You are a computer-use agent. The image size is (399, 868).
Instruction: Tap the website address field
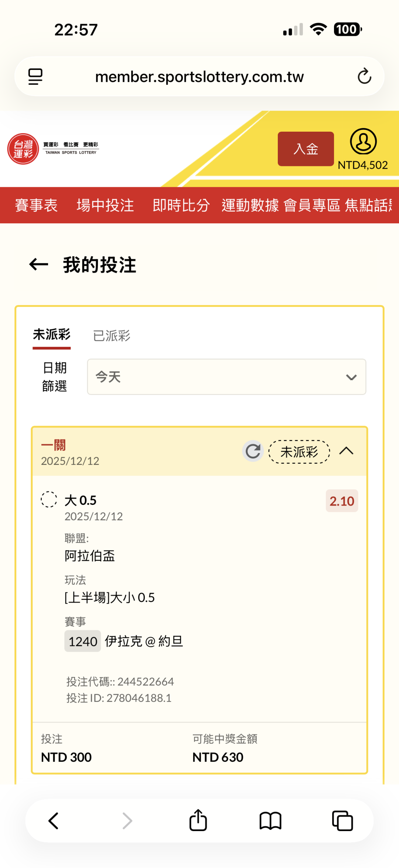[199, 77]
